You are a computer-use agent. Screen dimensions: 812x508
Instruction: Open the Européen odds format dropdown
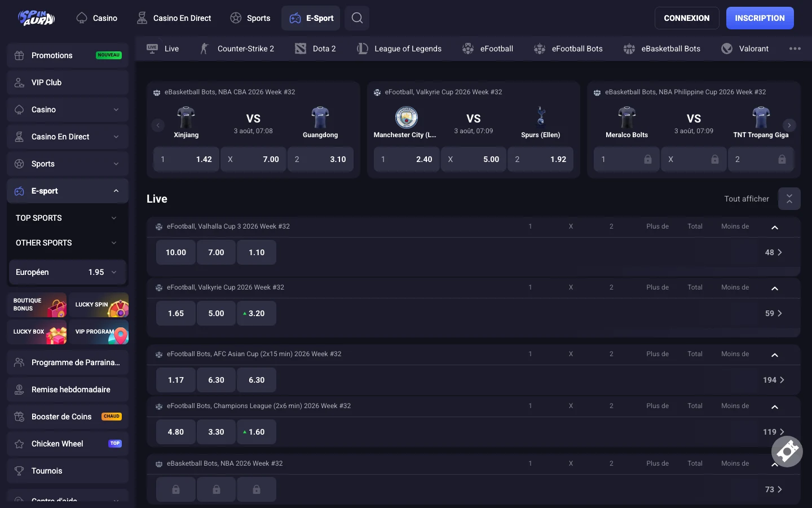click(68, 272)
